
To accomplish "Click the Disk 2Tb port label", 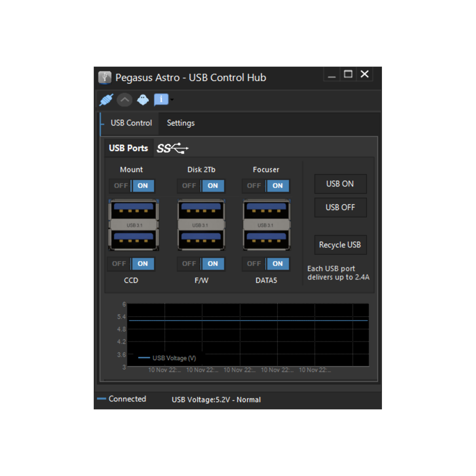I will pos(201,170).
